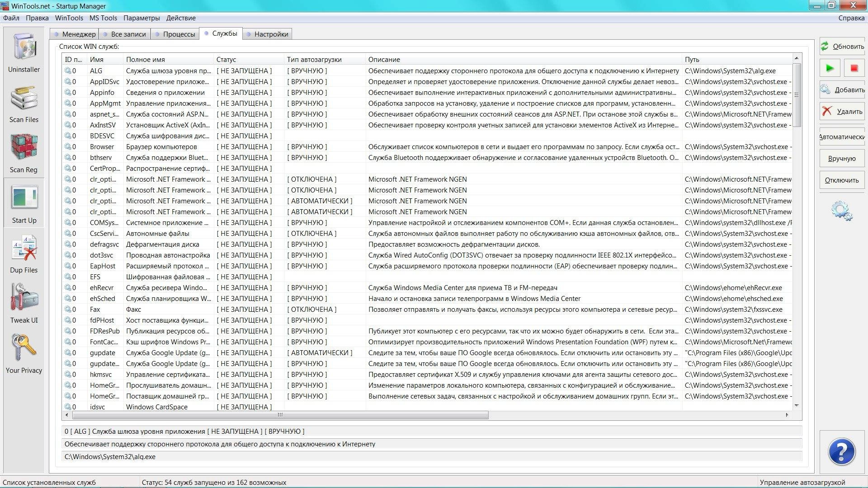The image size is (868, 488).
Task: Click the service icon of the gupdate row
Action: pyautogui.click(x=68, y=352)
